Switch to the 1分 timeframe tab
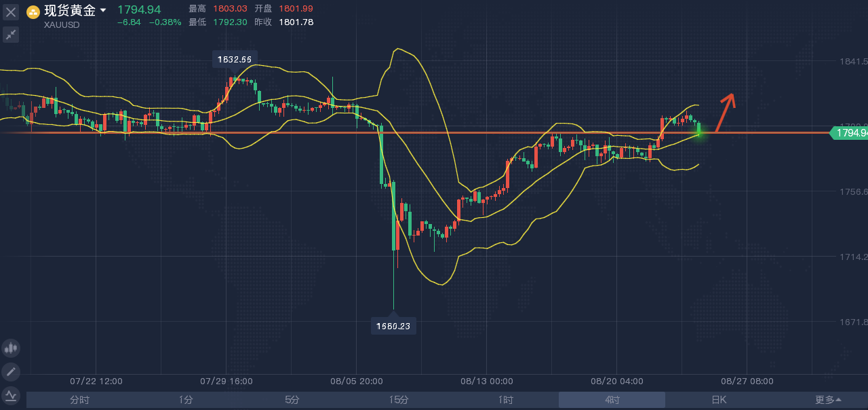The image size is (868, 410). (185, 400)
